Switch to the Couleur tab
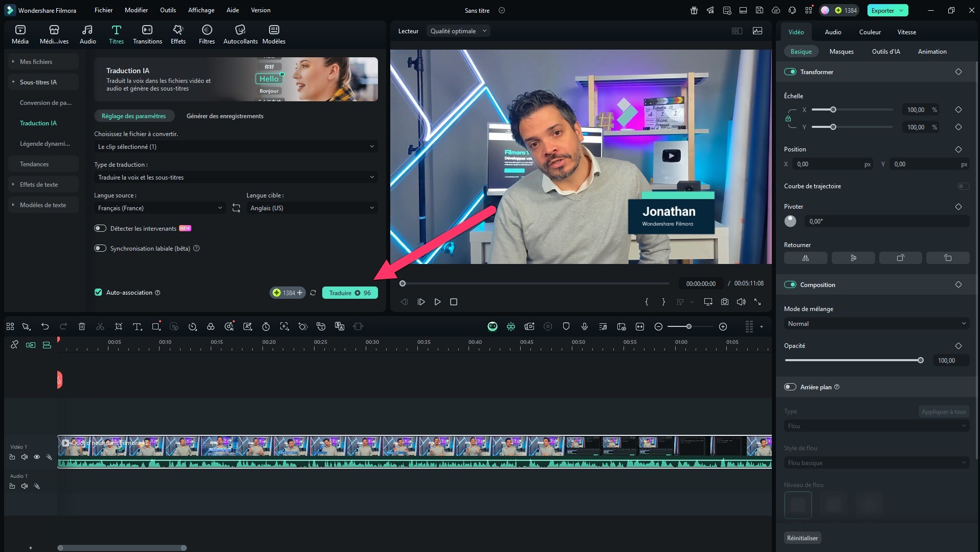The image size is (980, 552). 870,32
